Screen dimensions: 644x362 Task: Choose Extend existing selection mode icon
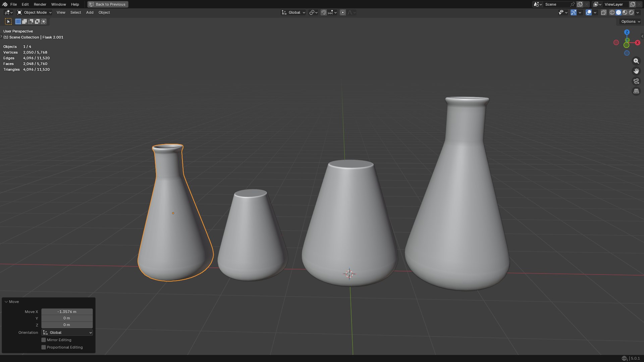[x=24, y=21]
